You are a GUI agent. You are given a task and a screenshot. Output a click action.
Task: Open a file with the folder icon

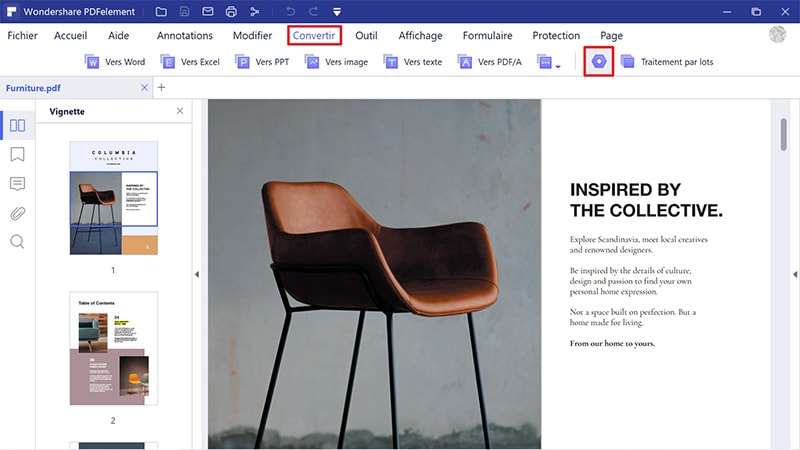tap(161, 11)
